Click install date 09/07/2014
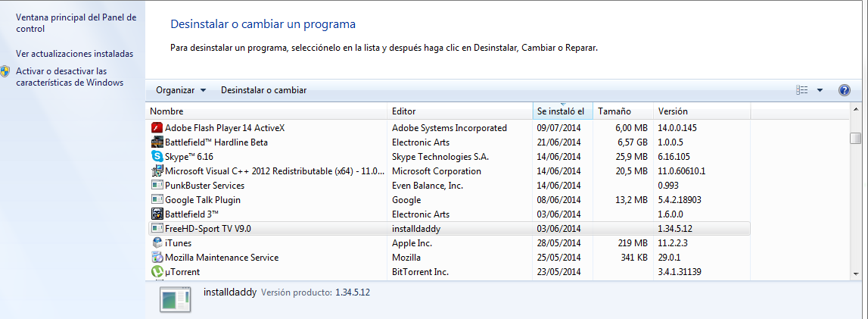868x319 pixels. [x=558, y=128]
